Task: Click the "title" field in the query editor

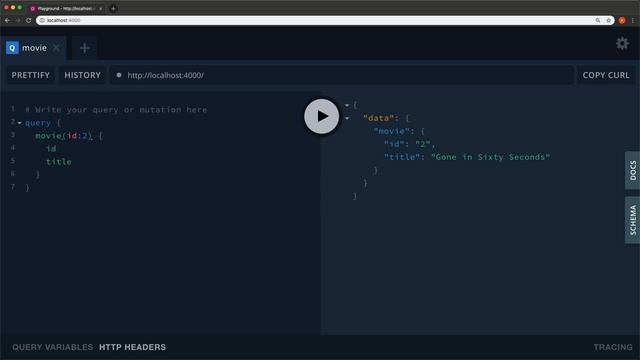Action: [x=59, y=162]
